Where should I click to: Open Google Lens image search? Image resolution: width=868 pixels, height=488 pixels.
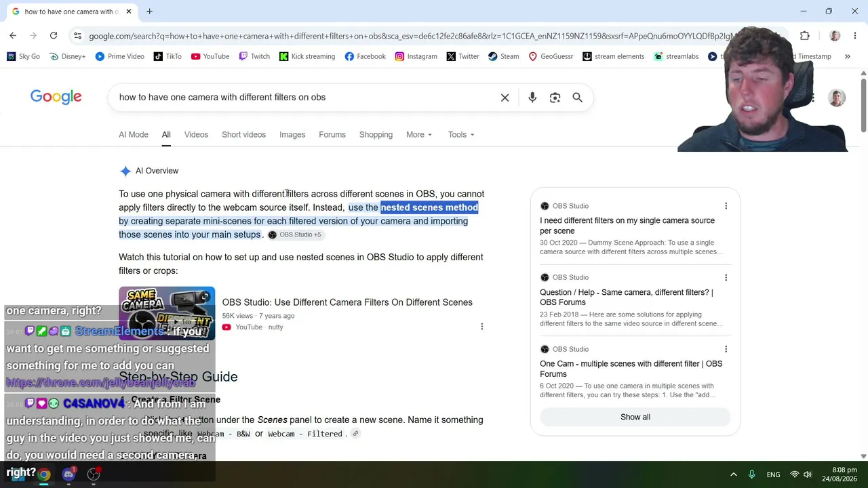coord(555,98)
